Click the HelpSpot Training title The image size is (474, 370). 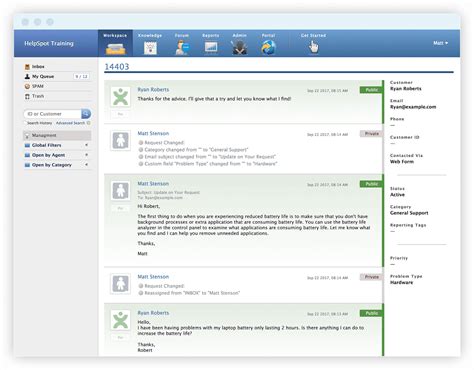pos(49,43)
